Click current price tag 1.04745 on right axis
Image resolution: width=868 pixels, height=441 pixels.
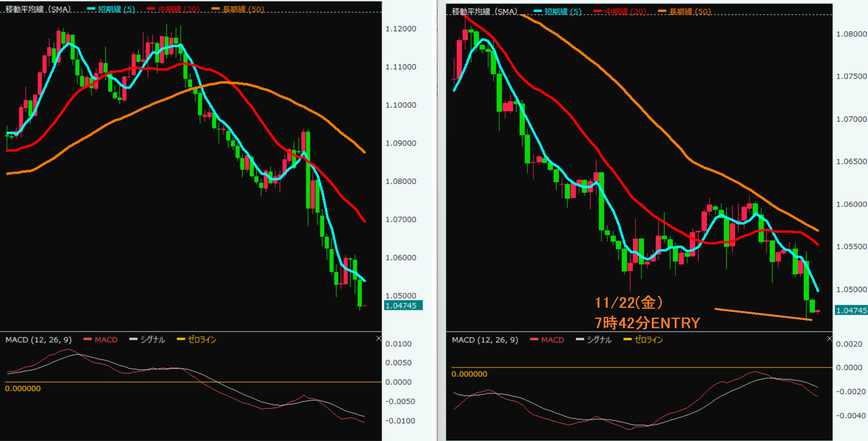[851, 310]
